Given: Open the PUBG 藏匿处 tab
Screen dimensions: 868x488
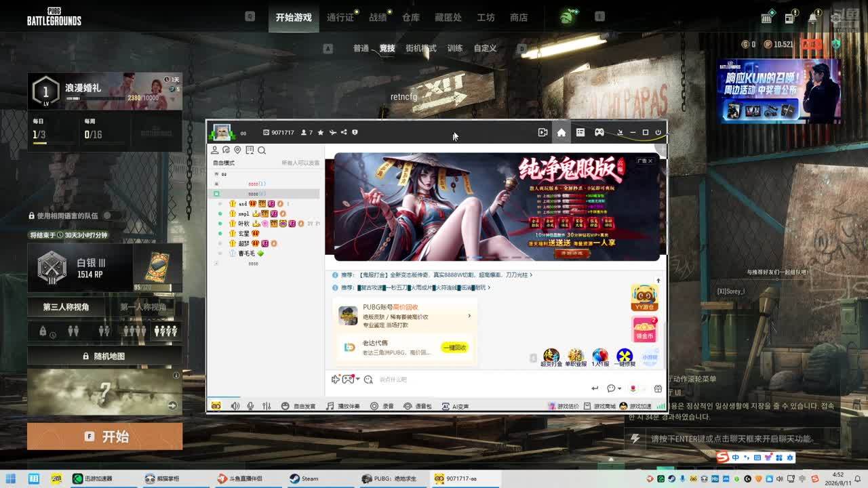Looking at the screenshot, I should point(448,18).
